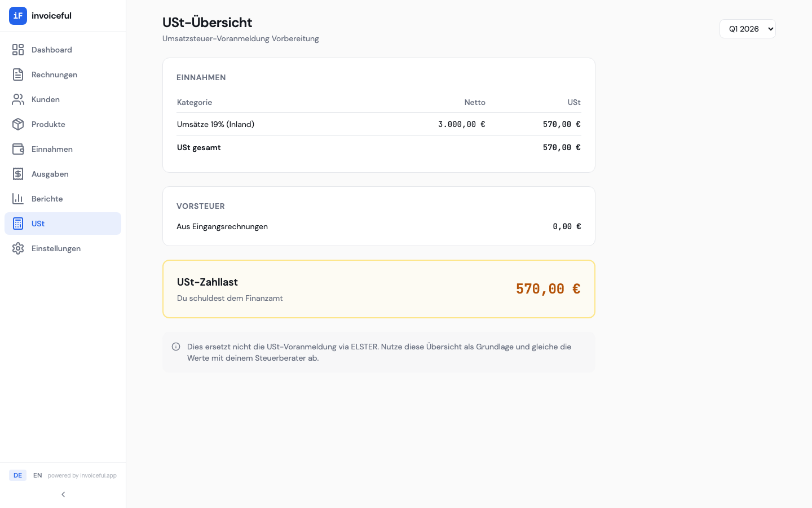The image size is (812, 508).
Task: Click the EINNAHMEN section heading
Action: 201,77
